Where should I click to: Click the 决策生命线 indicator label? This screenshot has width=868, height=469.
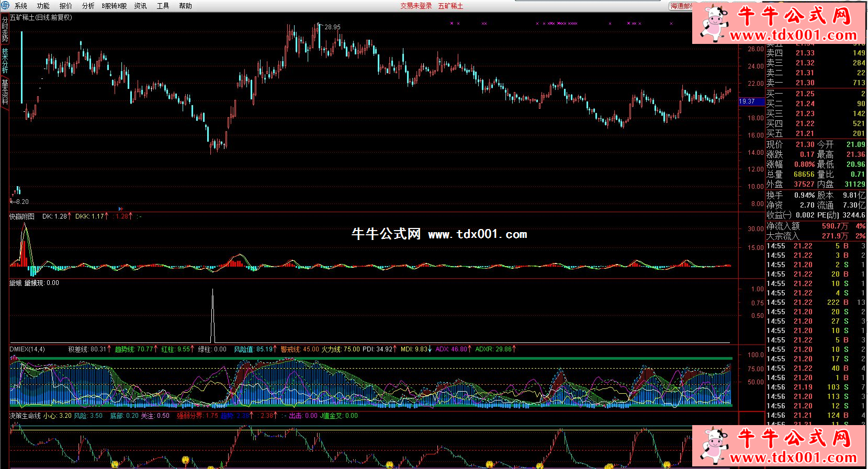point(25,416)
